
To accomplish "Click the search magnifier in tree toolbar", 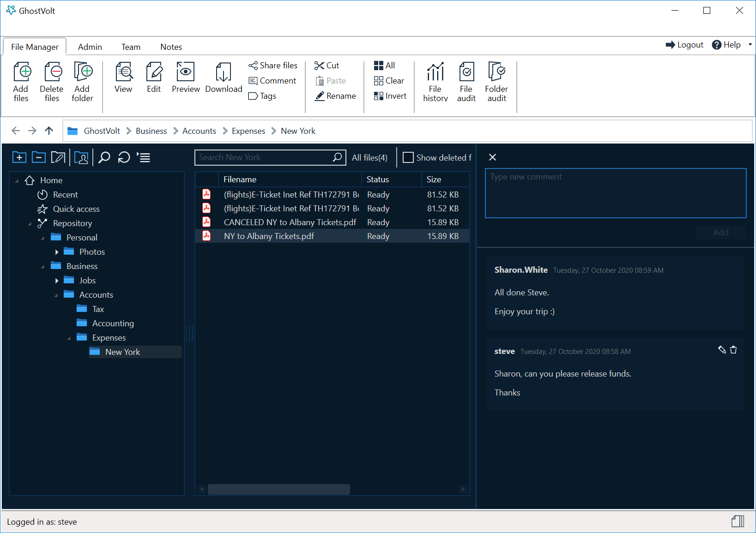I will tap(104, 157).
